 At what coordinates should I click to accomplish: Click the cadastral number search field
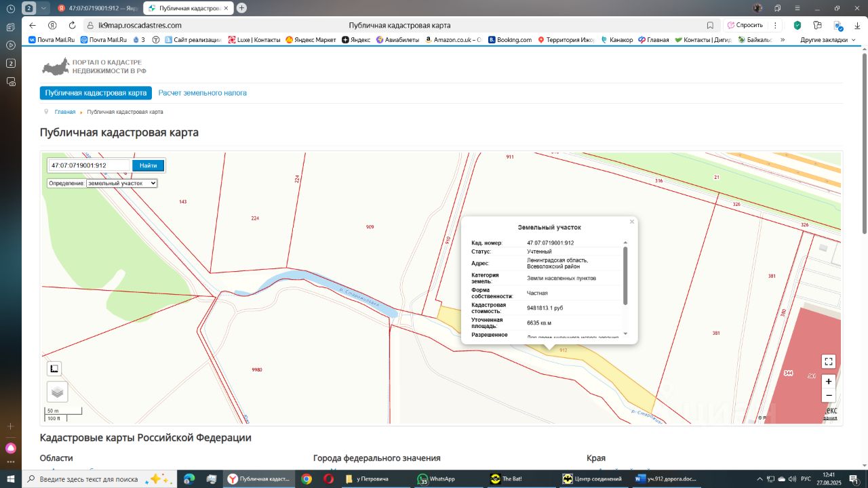89,165
